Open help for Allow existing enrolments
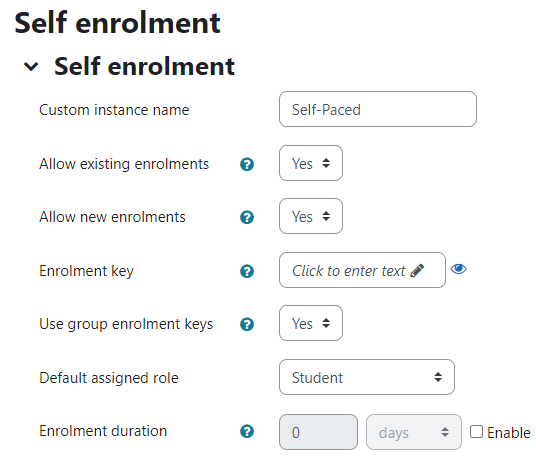The height and width of the screenshot is (460, 536). (x=247, y=164)
